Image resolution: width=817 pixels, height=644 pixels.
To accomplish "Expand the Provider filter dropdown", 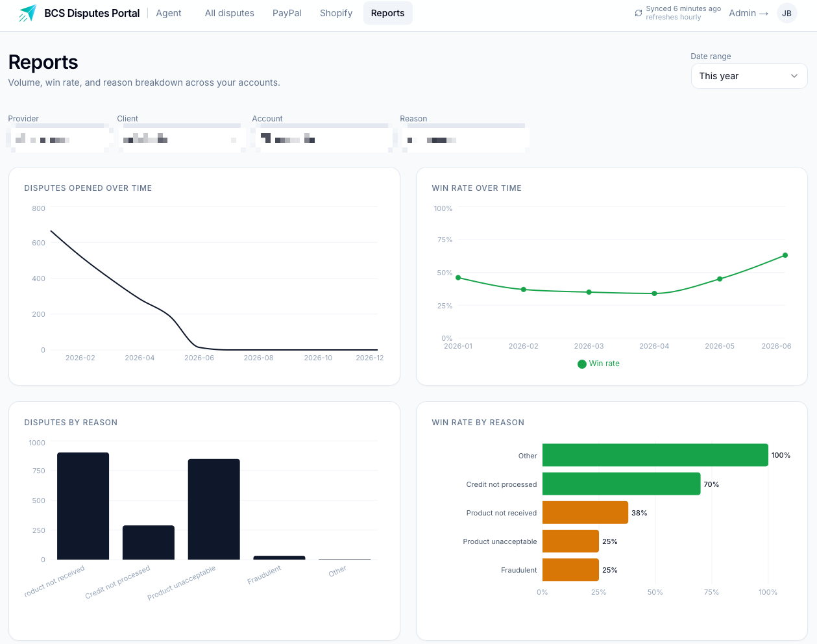I will pyautogui.click(x=60, y=138).
